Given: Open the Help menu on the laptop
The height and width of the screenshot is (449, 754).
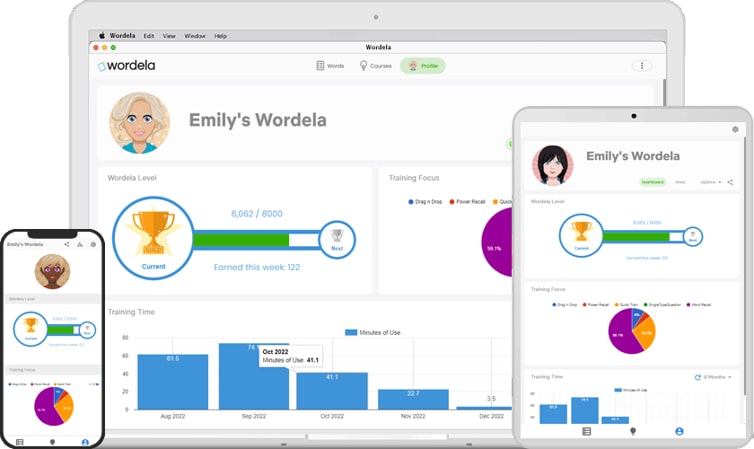Looking at the screenshot, I should pyautogui.click(x=220, y=36).
